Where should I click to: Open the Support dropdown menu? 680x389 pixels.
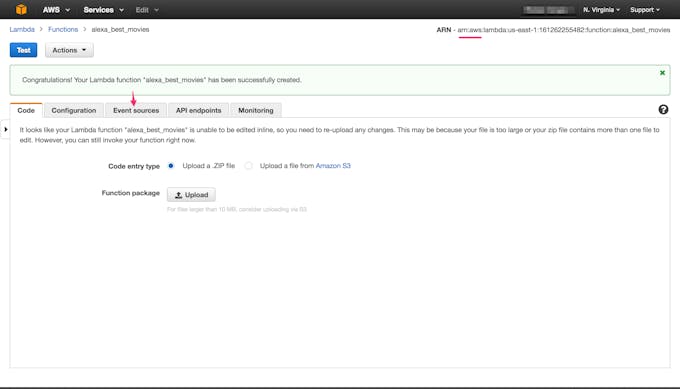point(644,10)
